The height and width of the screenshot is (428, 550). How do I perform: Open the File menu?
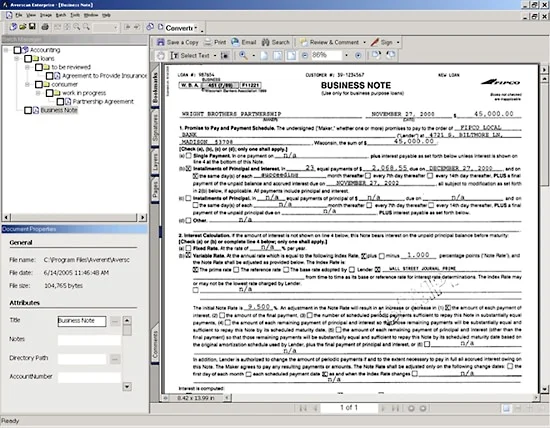point(19,15)
